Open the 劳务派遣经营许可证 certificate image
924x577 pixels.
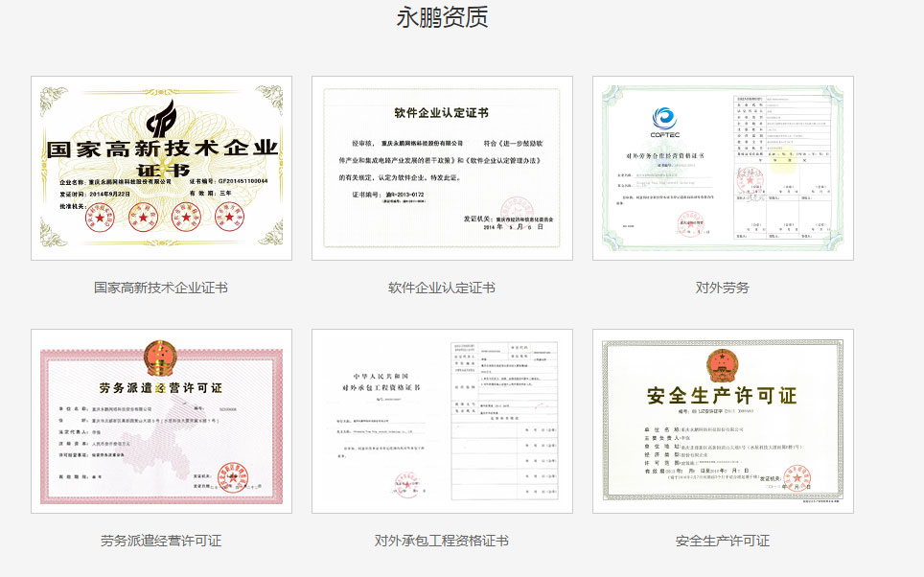(x=161, y=421)
